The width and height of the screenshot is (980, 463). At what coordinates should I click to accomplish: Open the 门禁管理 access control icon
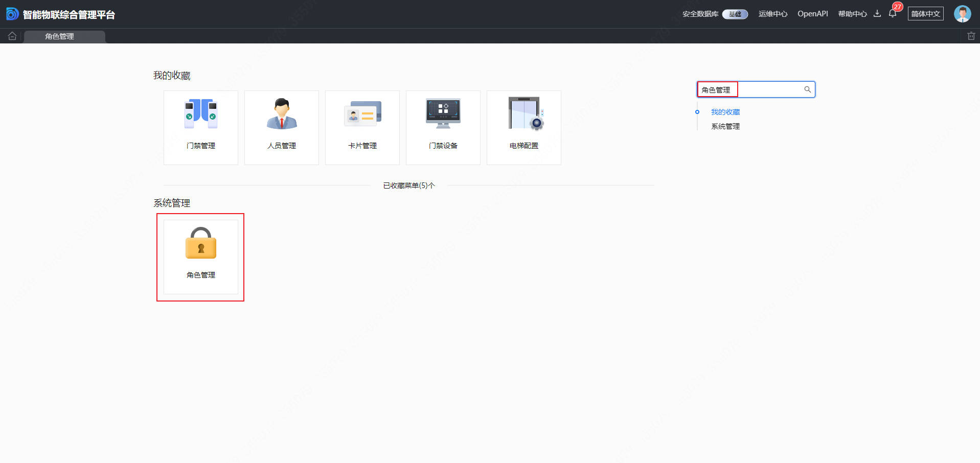pos(201,114)
